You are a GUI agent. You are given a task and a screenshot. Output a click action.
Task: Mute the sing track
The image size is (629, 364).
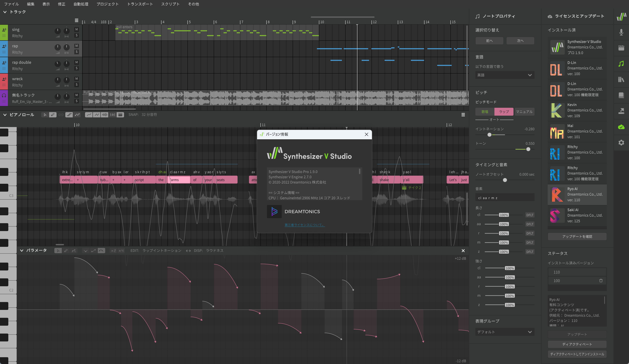tap(77, 29)
